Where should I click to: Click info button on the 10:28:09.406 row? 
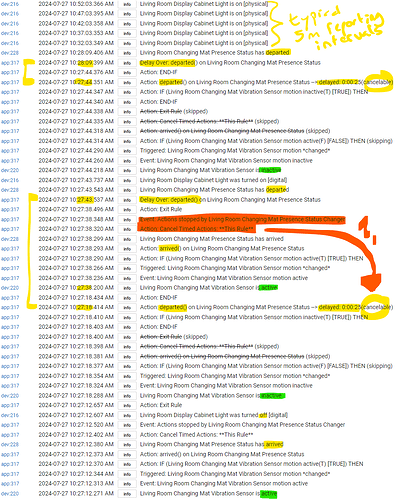(x=127, y=53)
